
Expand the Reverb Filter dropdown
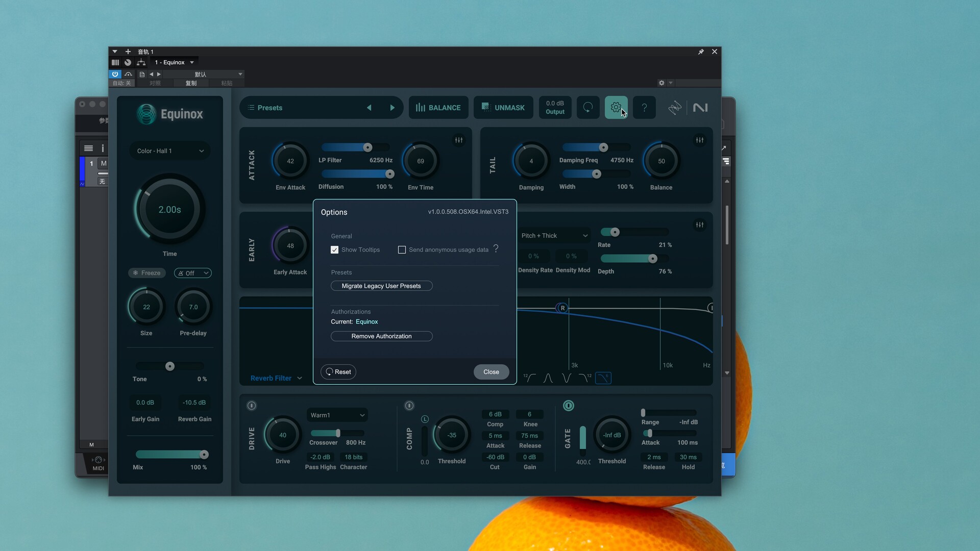point(276,378)
